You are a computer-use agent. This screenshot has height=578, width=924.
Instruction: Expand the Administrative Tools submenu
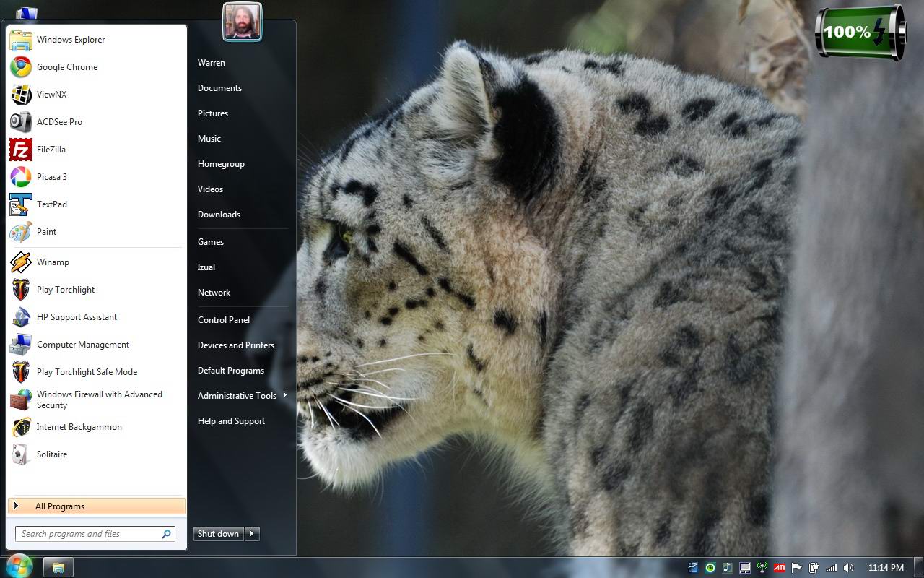click(x=237, y=396)
